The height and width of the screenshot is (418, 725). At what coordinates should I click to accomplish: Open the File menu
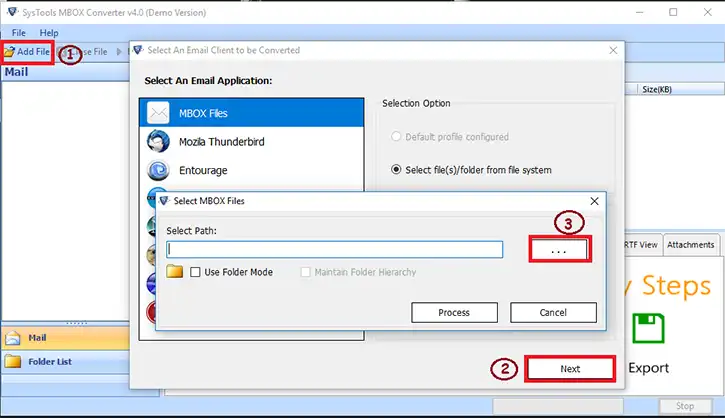(18, 33)
